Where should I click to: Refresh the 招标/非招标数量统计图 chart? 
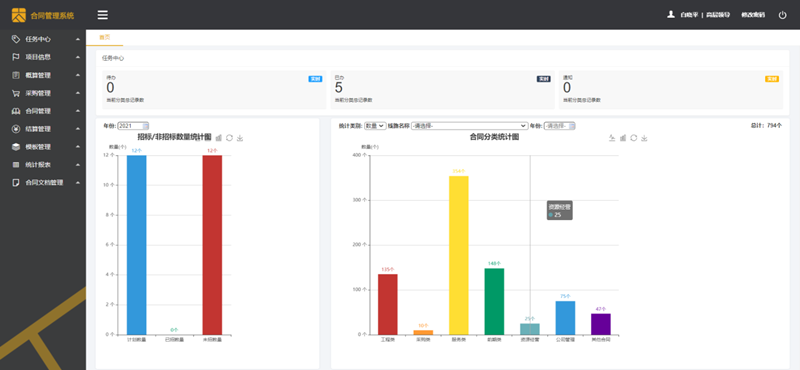pos(230,138)
